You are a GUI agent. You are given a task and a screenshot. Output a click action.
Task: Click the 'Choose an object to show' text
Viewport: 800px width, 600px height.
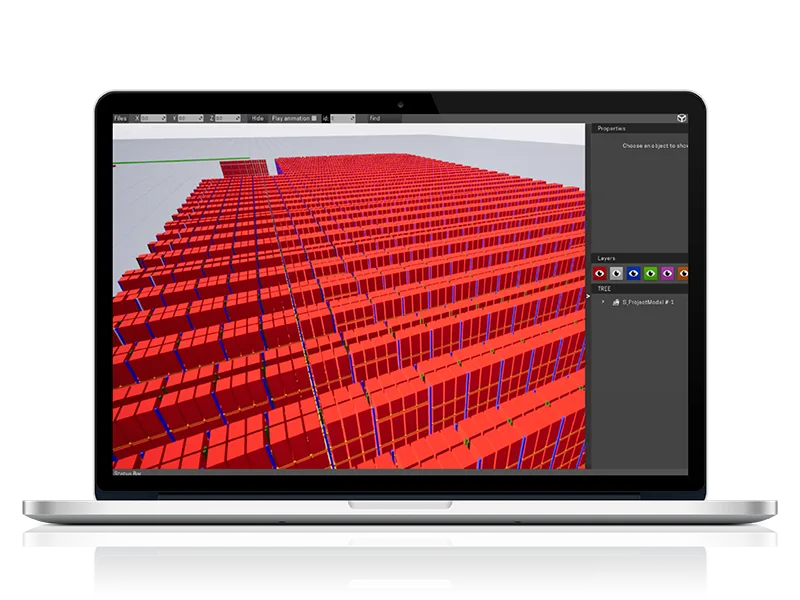[x=655, y=146]
